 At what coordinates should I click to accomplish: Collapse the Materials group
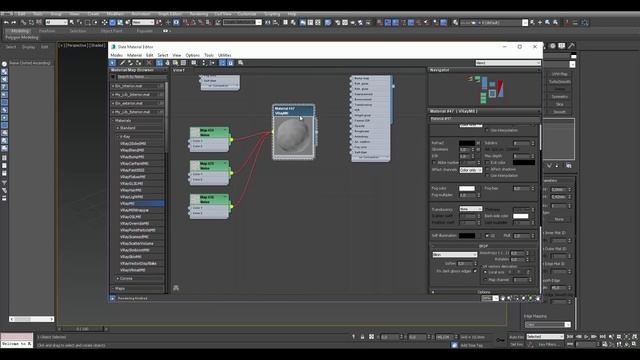point(113,120)
